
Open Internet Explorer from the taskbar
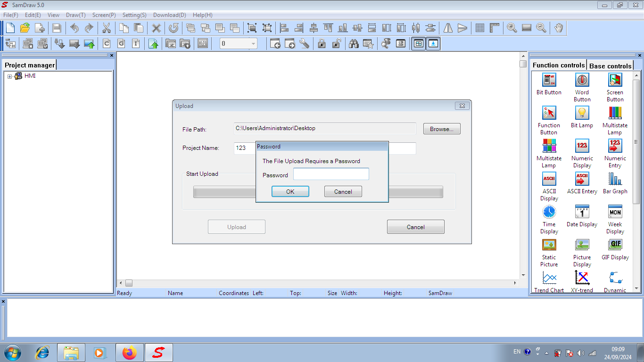click(x=42, y=353)
